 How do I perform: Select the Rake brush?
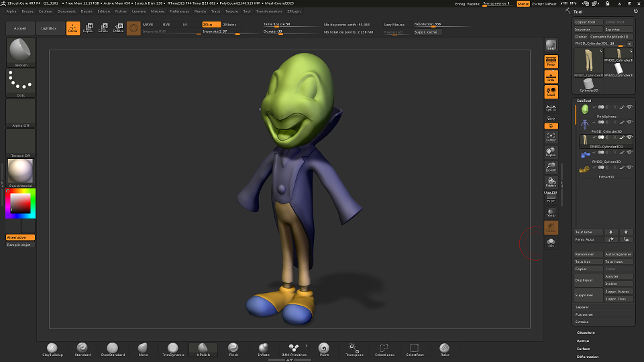pos(444,350)
